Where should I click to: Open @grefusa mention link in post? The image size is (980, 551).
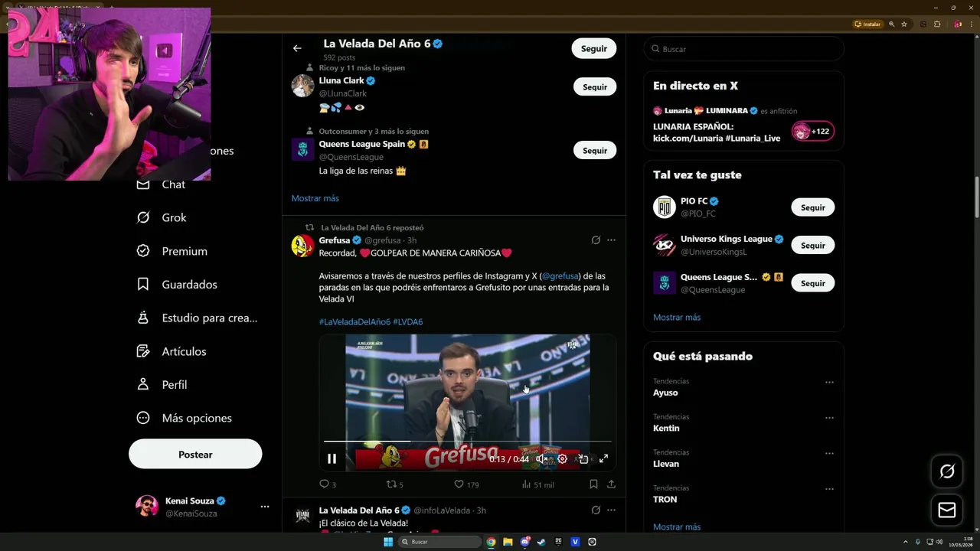561,276
